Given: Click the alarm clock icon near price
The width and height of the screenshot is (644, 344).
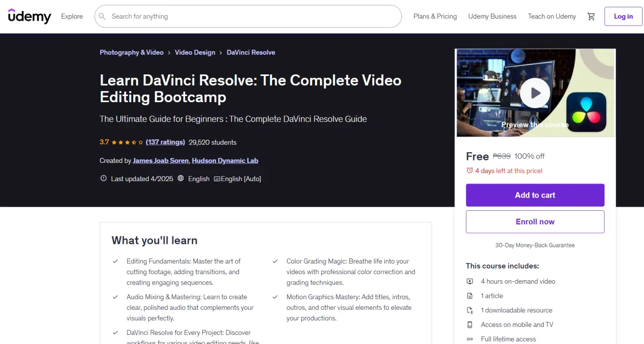Looking at the screenshot, I should click(x=469, y=170).
